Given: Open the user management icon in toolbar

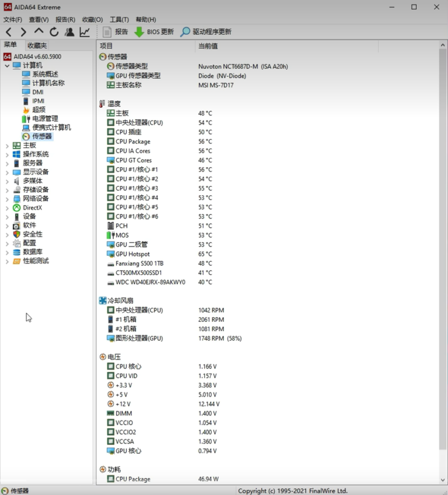Looking at the screenshot, I should [69, 32].
